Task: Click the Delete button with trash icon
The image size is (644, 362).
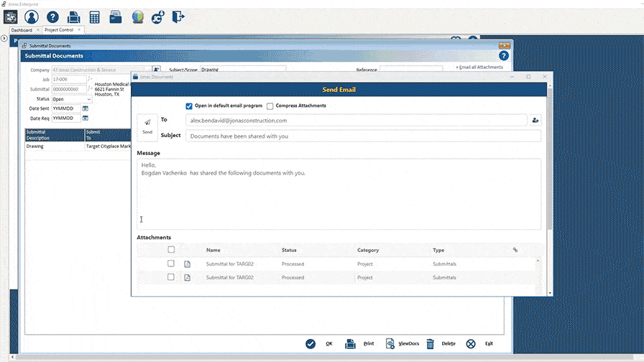Action: (x=441, y=343)
